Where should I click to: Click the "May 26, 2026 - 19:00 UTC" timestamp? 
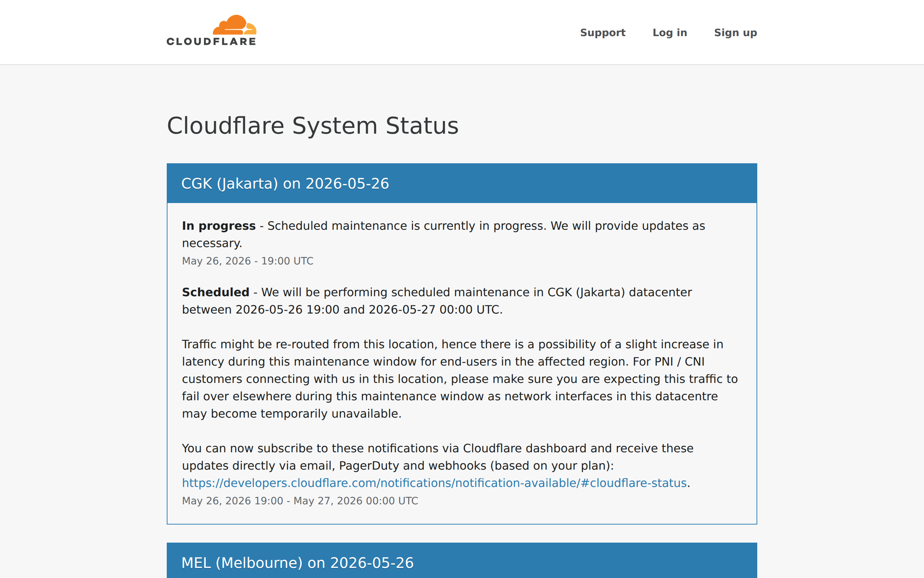tap(247, 261)
